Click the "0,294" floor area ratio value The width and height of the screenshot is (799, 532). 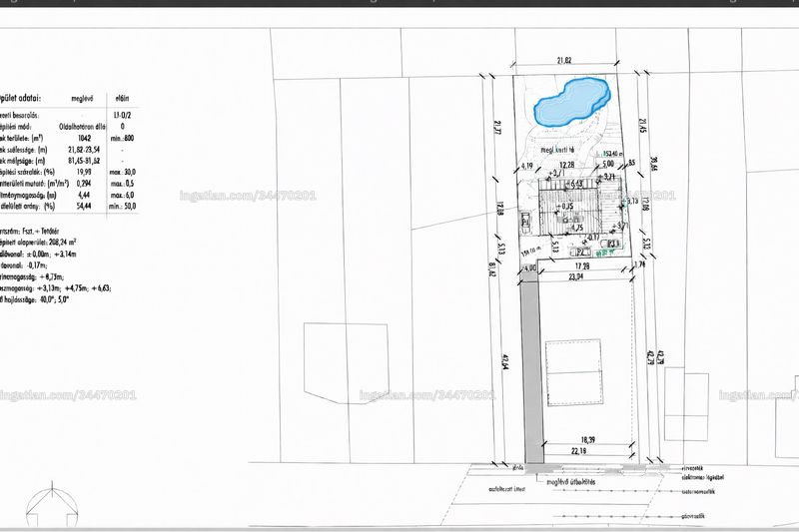point(84,184)
